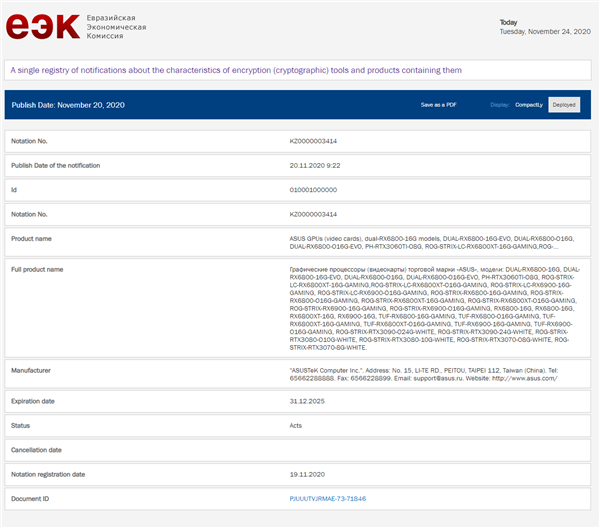Screen dimensions: 600x528
Task: Click the first 'Notation No.' label
Action: 29,141
